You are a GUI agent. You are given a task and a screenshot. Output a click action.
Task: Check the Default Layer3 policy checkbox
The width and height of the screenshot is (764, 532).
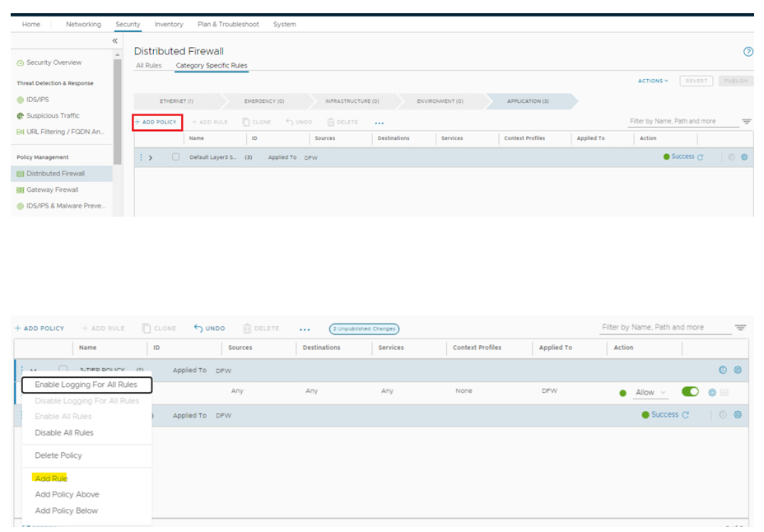175,156
